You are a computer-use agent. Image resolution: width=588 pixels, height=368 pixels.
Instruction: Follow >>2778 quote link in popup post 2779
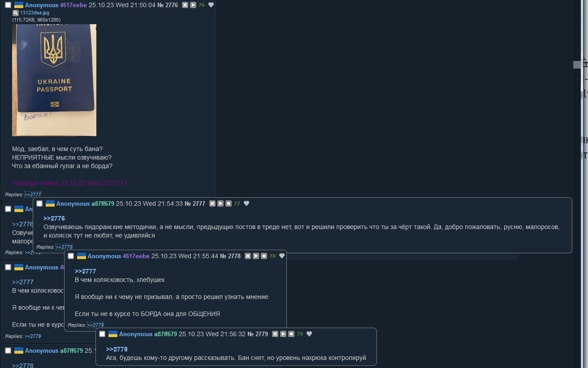[117, 349]
